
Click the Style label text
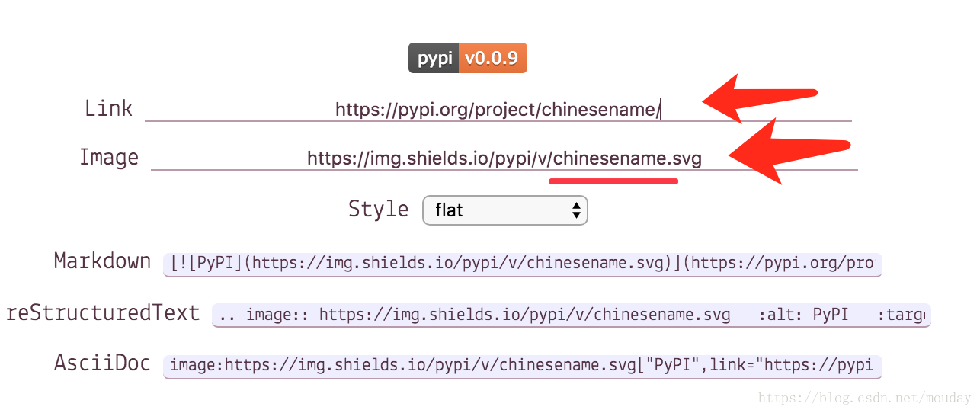pyautogui.click(x=379, y=209)
